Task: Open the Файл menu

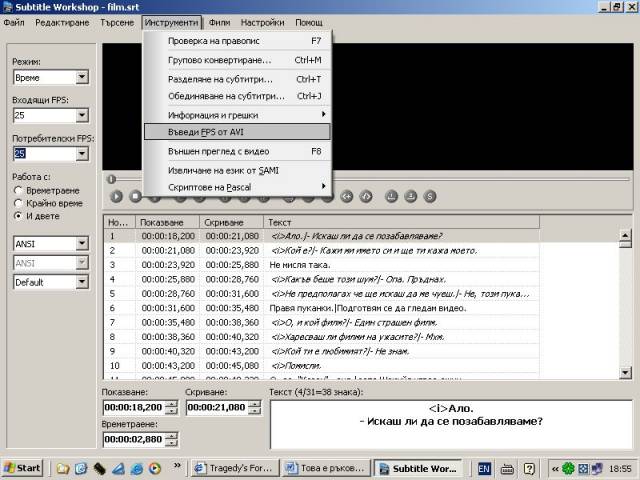Action: [x=14, y=22]
